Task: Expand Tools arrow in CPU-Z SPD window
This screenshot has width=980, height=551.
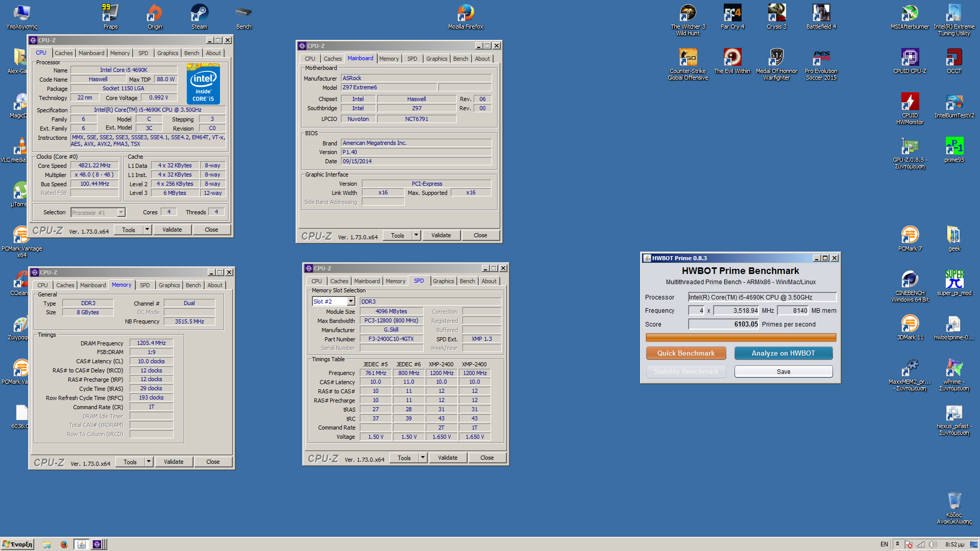Action: pos(423,458)
